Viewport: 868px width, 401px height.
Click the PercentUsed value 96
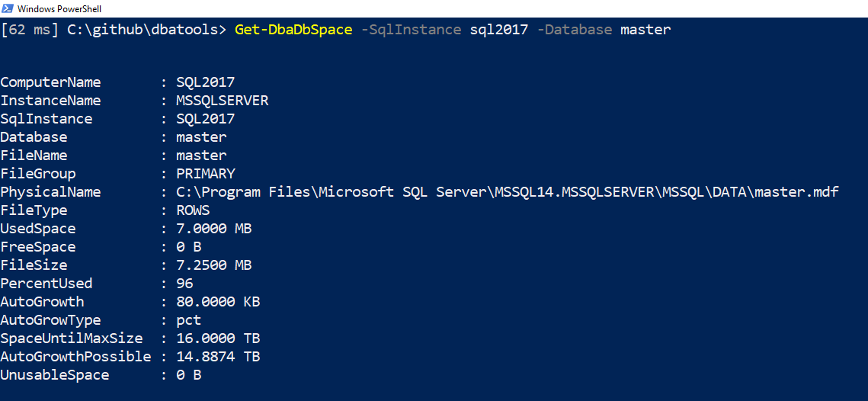tap(184, 284)
